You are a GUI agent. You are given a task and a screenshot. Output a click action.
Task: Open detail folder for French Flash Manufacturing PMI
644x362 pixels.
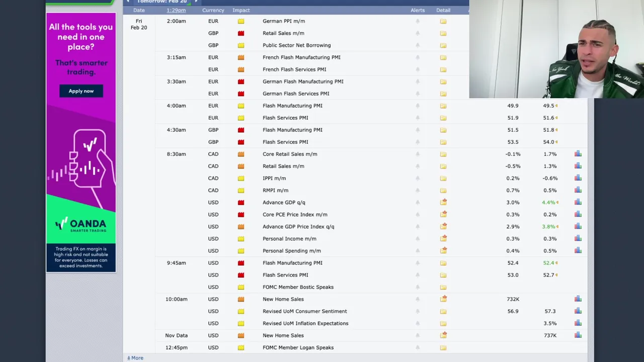click(x=443, y=57)
